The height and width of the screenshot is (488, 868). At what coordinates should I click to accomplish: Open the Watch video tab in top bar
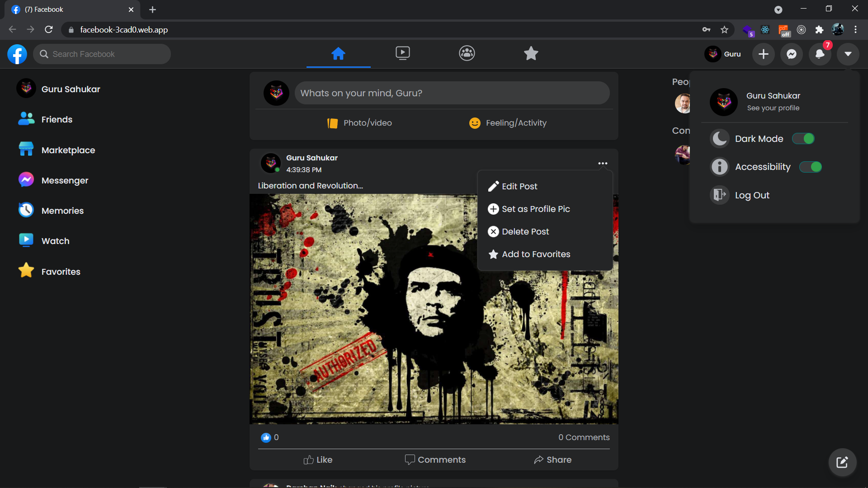point(402,53)
